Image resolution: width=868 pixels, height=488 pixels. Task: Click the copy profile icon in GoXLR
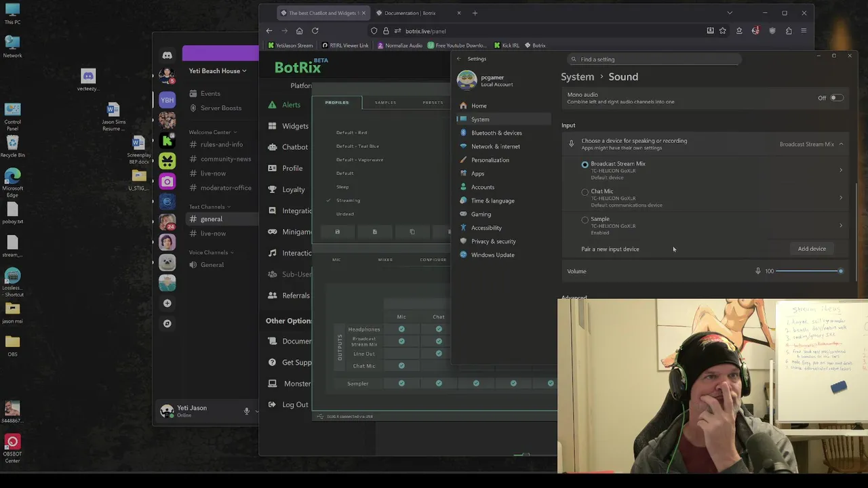click(412, 232)
